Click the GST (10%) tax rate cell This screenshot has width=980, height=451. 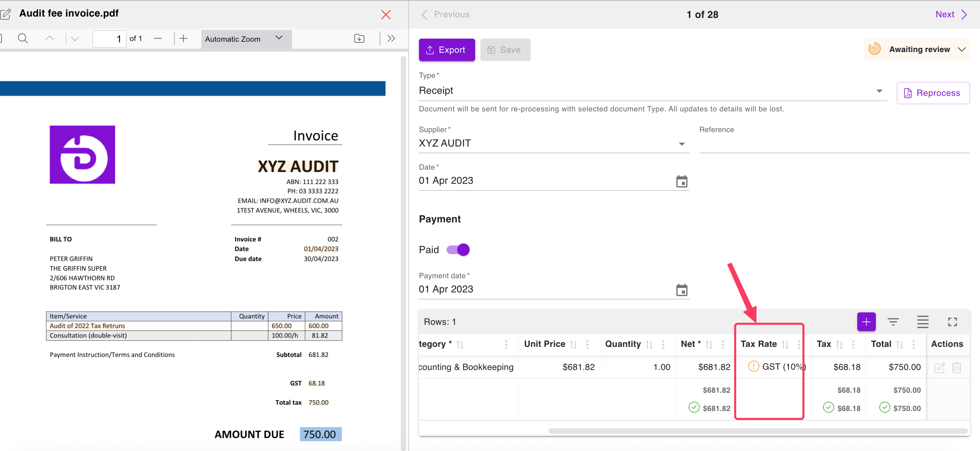point(773,367)
